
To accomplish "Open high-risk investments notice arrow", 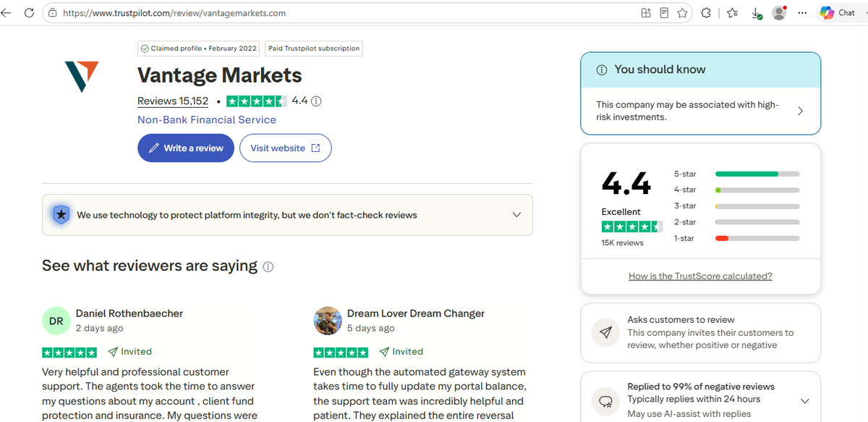I will 800,111.
